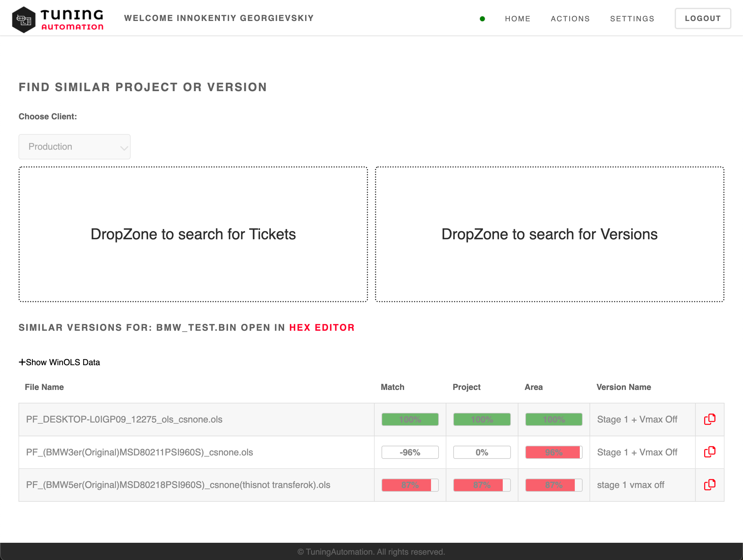Click the 100% Project bar in first row
Viewport: 743px width, 560px height.
click(x=482, y=419)
